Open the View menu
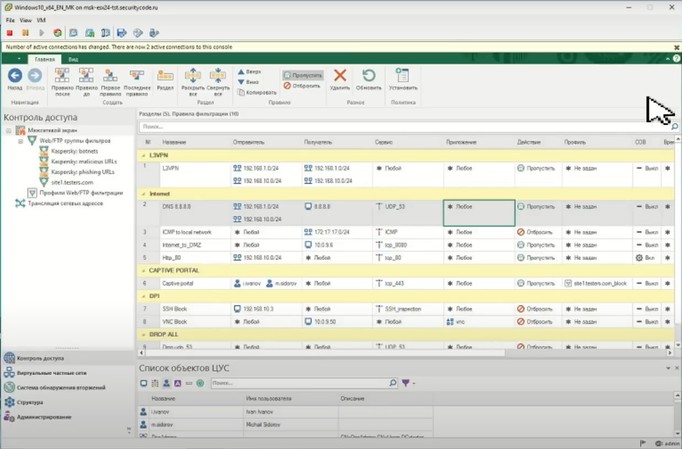 (x=26, y=20)
